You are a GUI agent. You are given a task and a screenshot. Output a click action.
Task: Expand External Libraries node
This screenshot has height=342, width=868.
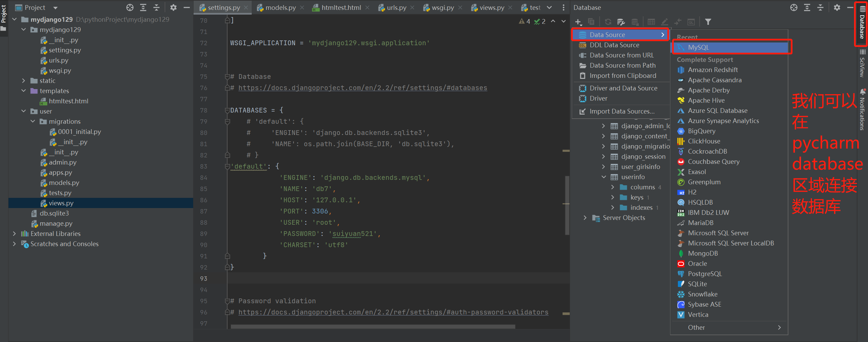click(14, 234)
